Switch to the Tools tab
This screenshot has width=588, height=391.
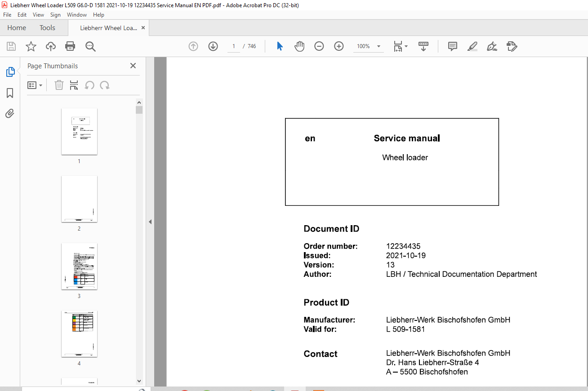coord(47,28)
